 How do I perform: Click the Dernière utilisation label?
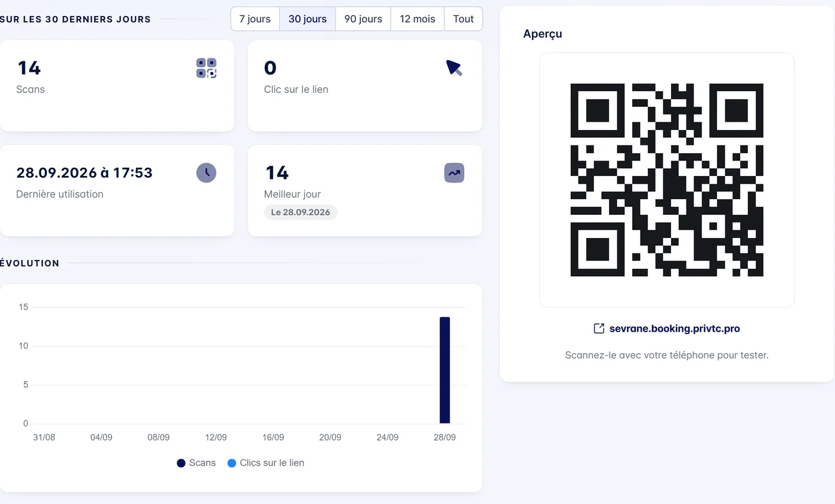(60, 194)
